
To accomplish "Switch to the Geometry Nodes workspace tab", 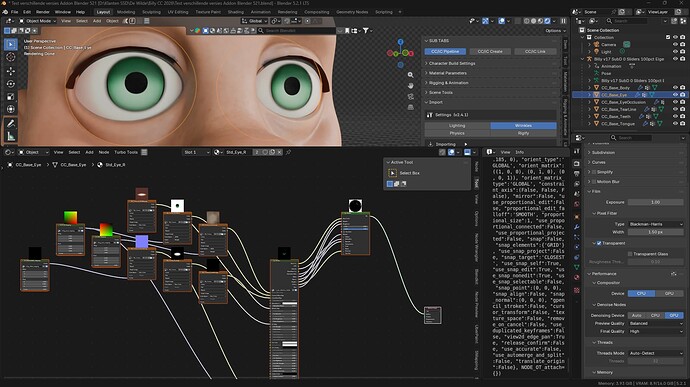I will point(352,12).
